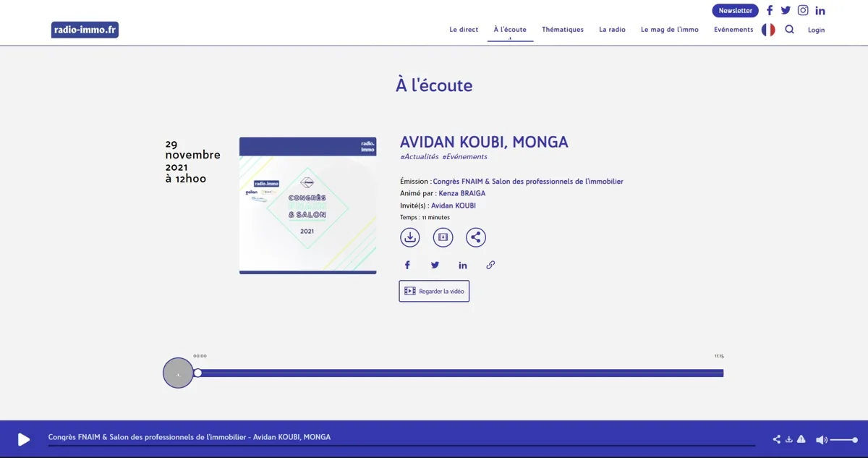Click the large episode seek bar handle

point(197,373)
